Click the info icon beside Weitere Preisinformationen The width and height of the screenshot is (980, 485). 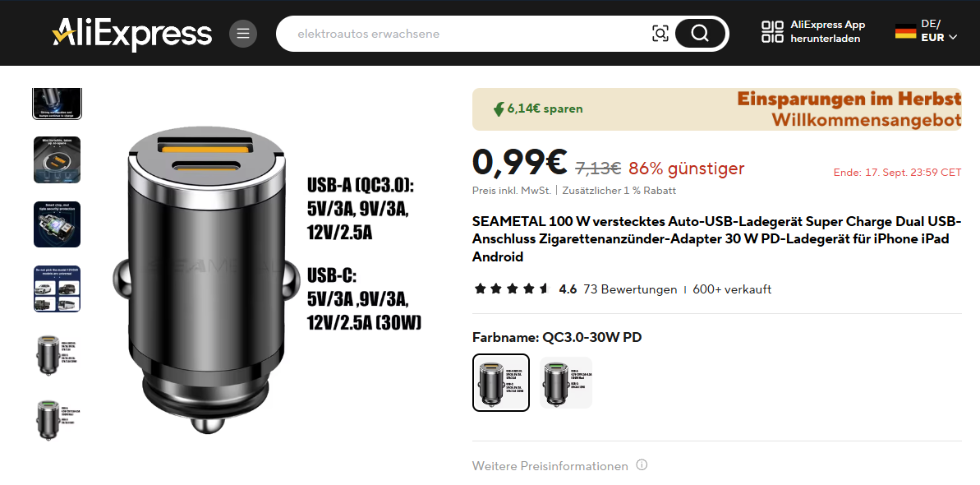coord(642,465)
